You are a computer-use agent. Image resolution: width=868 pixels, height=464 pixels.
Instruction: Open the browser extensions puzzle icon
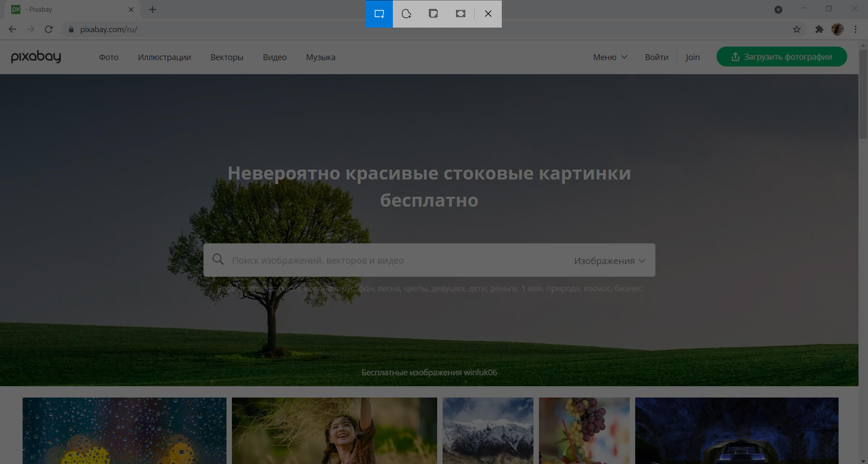pyautogui.click(x=819, y=29)
